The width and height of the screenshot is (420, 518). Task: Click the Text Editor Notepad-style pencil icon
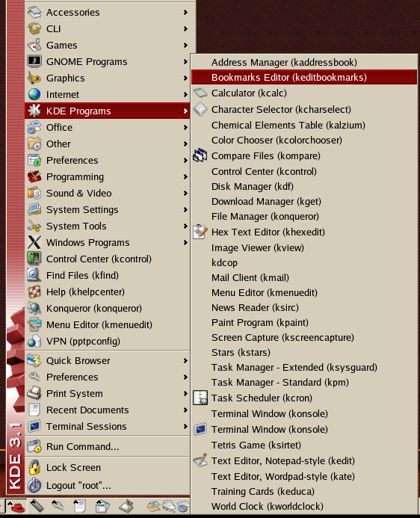(200, 460)
